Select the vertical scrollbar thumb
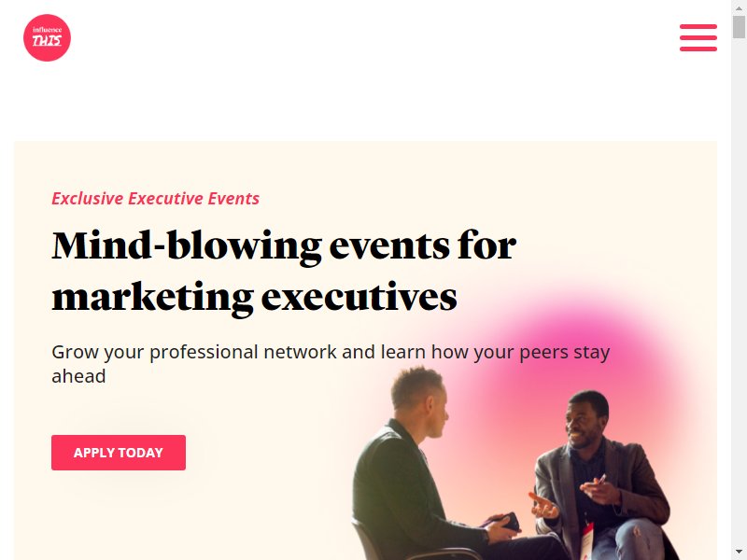Image resolution: width=747 pixels, height=560 pixels. click(x=739, y=27)
